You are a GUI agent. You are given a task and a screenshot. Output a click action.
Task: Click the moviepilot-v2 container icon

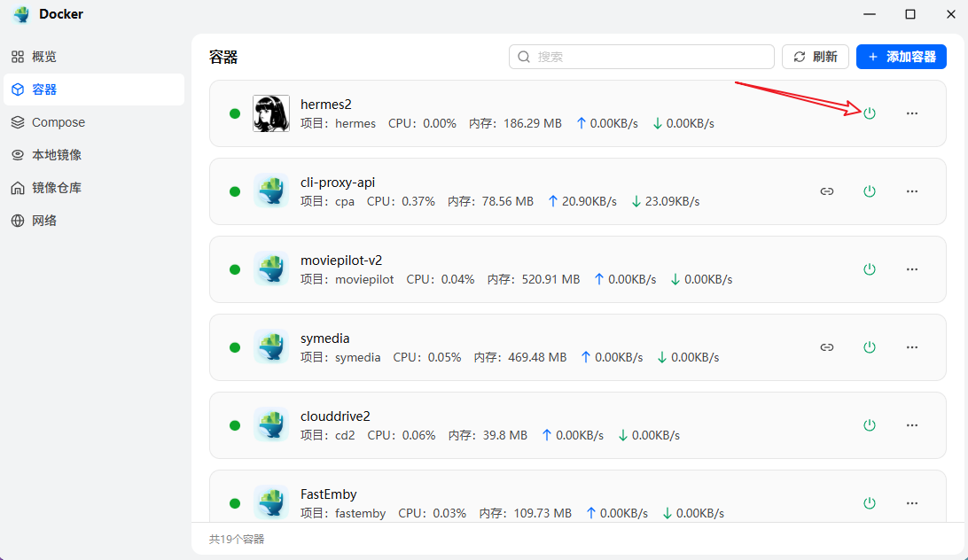click(271, 269)
